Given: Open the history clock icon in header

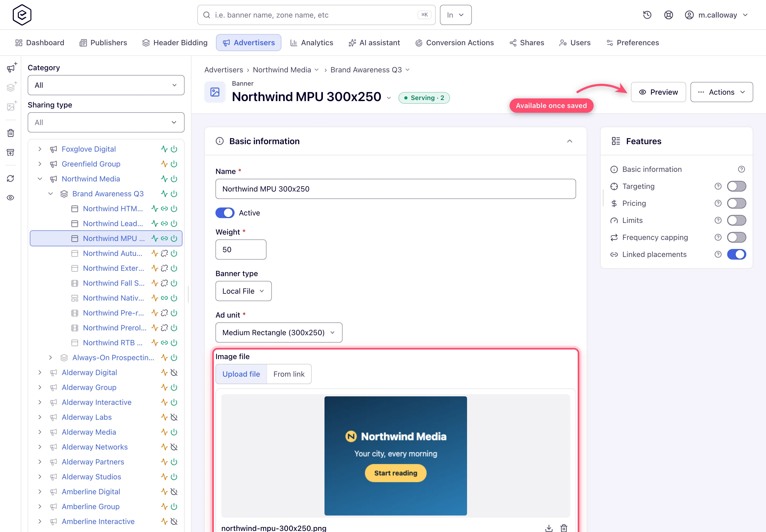Looking at the screenshot, I should tap(647, 15).
